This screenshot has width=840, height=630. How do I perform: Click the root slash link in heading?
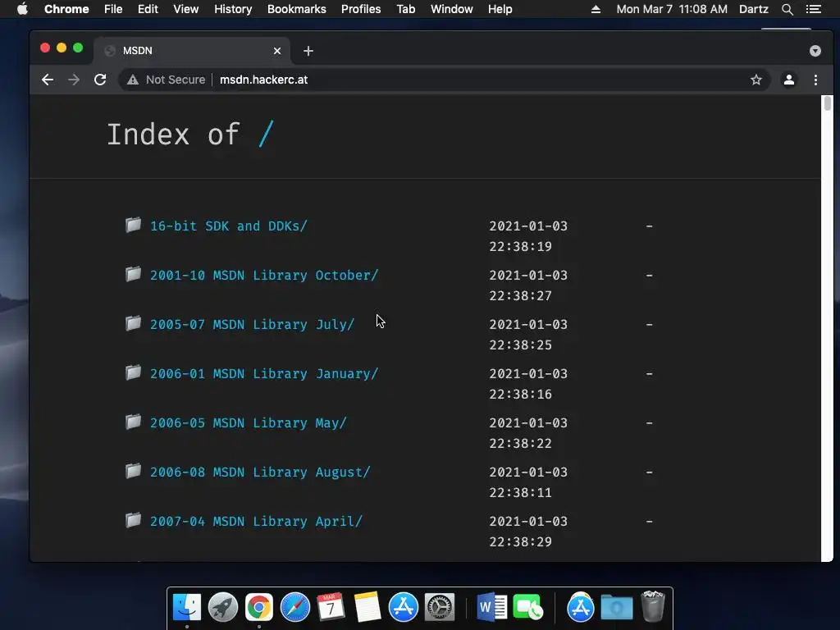pyautogui.click(x=267, y=134)
